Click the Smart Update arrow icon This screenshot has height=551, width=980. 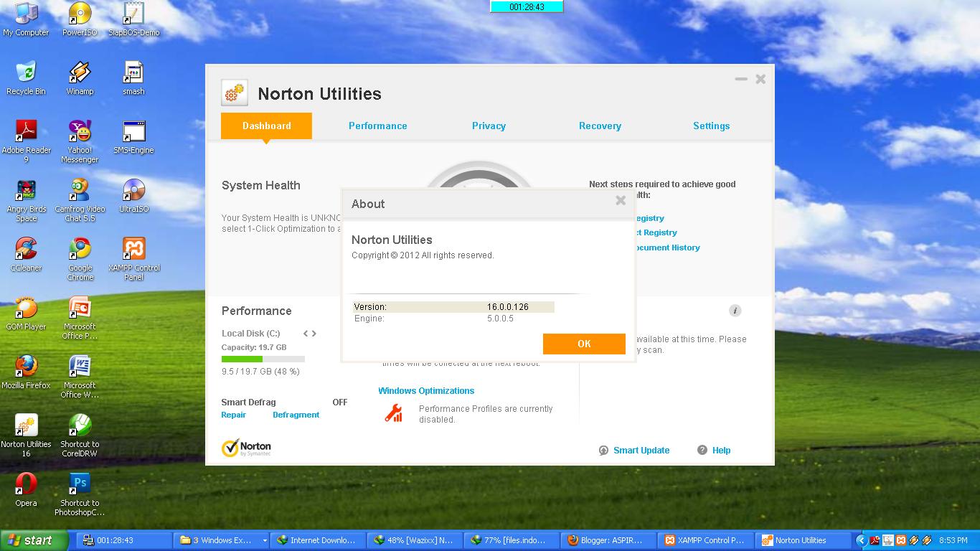tap(603, 450)
